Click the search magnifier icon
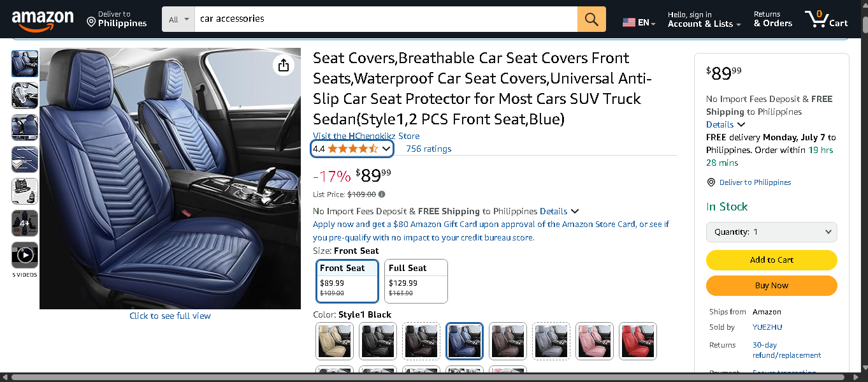The width and height of the screenshot is (868, 382). [x=590, y=19]
